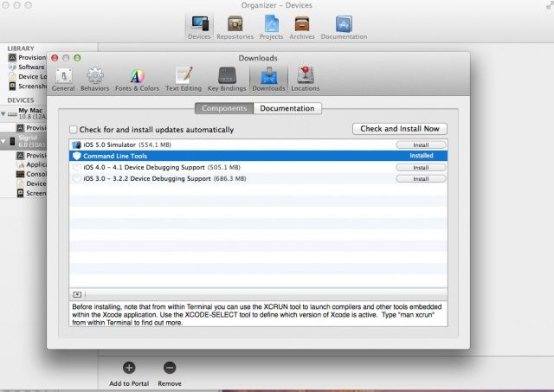Viewport: 554px width, 392px height.
Task: Install iOS 5.0 Simulator
Action: click(x=421, y=145)
